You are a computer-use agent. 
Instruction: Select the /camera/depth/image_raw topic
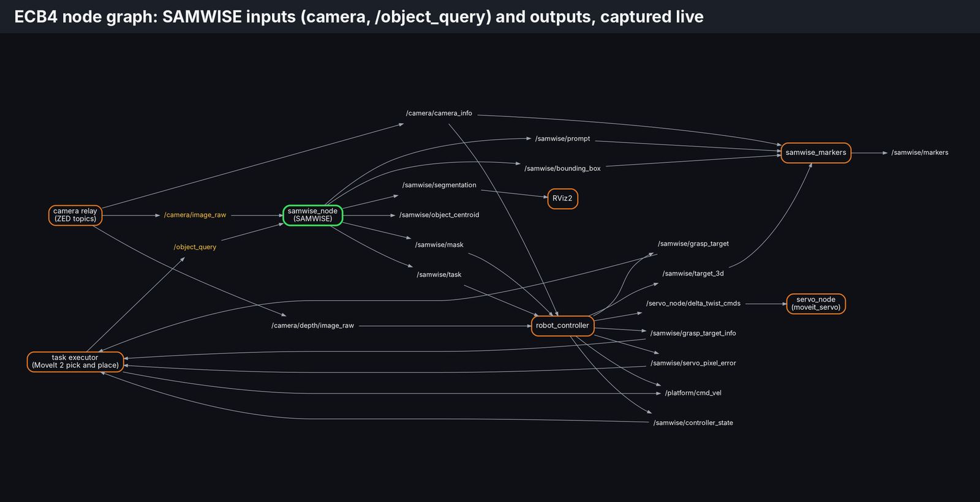(x=312, y=326)
